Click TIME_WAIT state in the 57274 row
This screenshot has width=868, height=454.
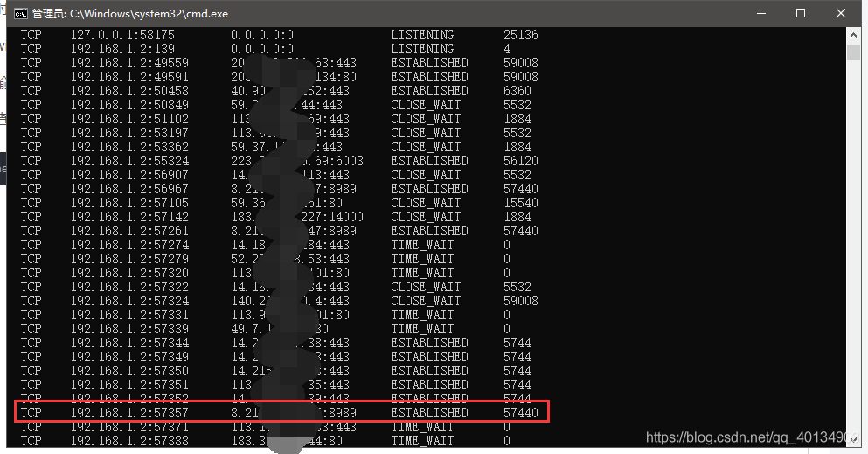pos(422,245)
